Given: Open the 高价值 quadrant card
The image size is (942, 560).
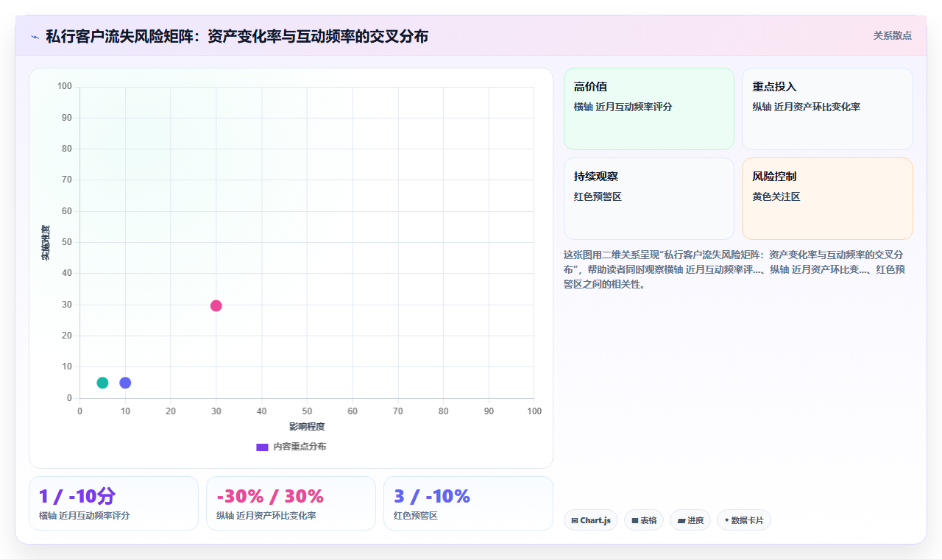Looking at the screenshot, I should coord(649,109).
